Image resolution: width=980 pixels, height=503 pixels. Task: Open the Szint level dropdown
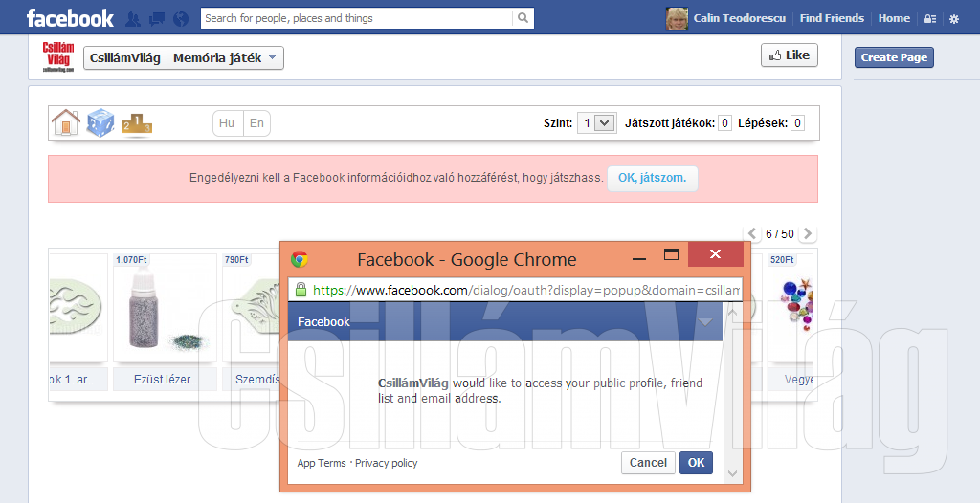596,123
